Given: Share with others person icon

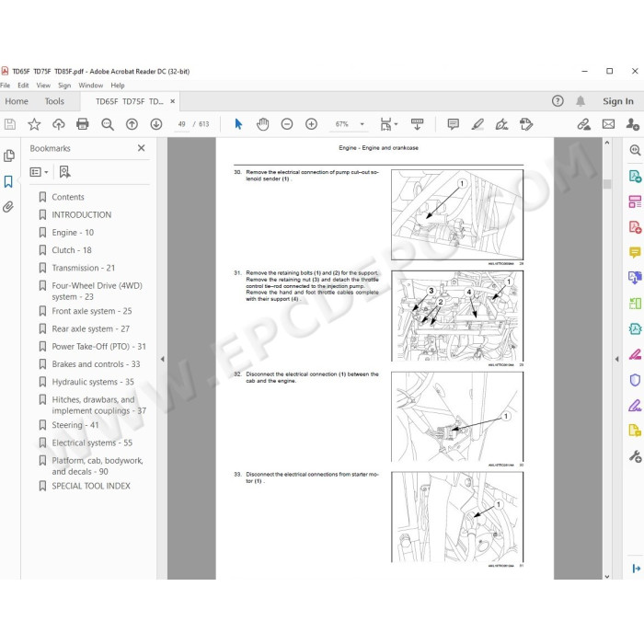Looking at the screenshot, I should (633, 123).
